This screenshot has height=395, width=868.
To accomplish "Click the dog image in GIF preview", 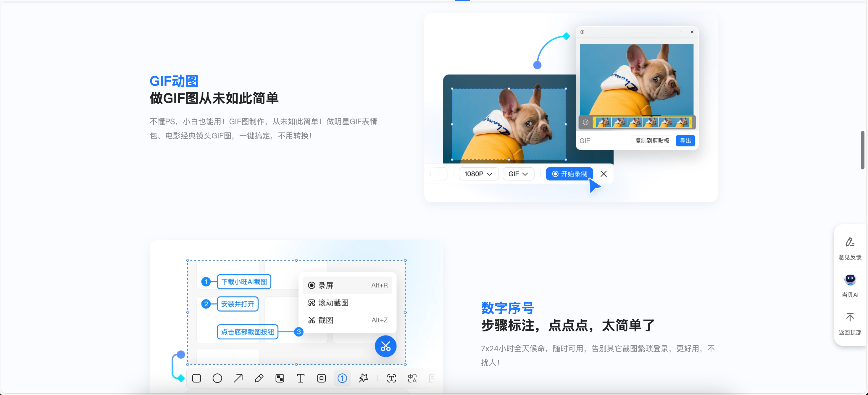I will [637, 80].
